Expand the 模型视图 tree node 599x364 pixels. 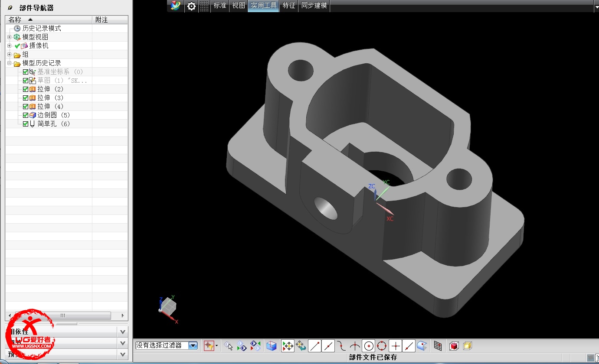pyautogui.click(x=9, y=37)
